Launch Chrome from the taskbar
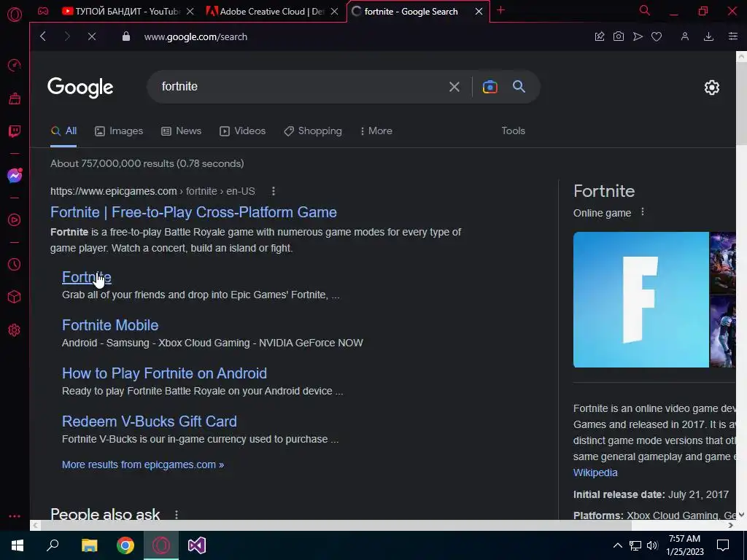Image resolution: width=747 pixels, height=560 pixels. 125,545
